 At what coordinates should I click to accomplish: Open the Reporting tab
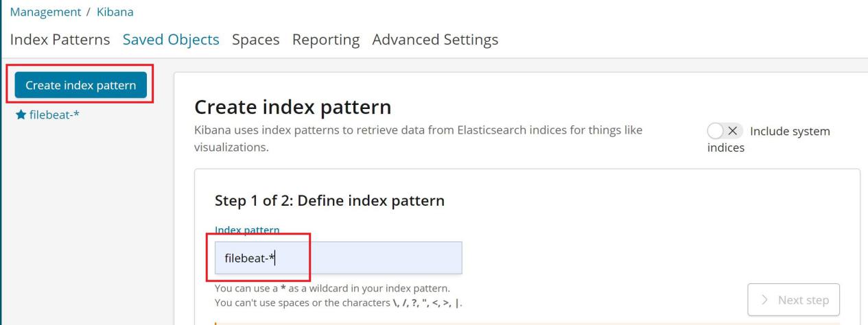click(326, 40)
